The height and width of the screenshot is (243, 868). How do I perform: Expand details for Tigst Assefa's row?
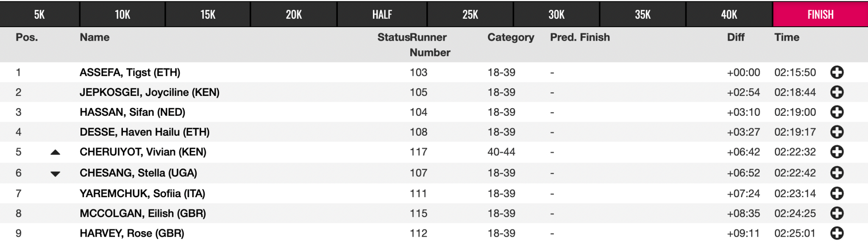[x=837, y=73]
